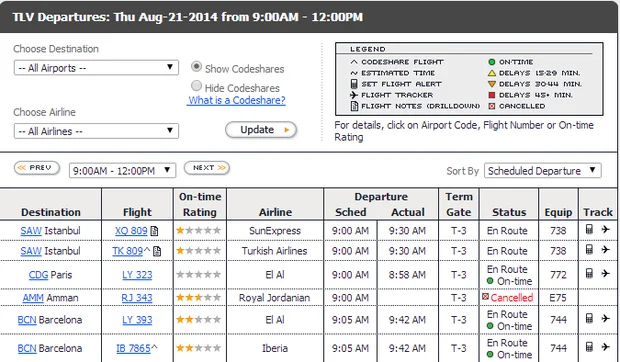Click the star rating for Royal Jordanian

click(198, 298)
